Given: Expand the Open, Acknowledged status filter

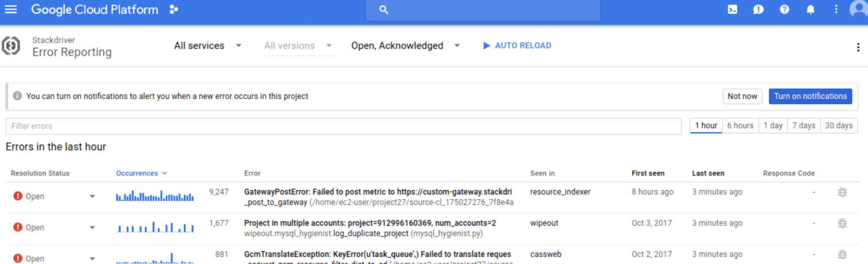Looking at the screenshot, I should [x=406, y=46].
